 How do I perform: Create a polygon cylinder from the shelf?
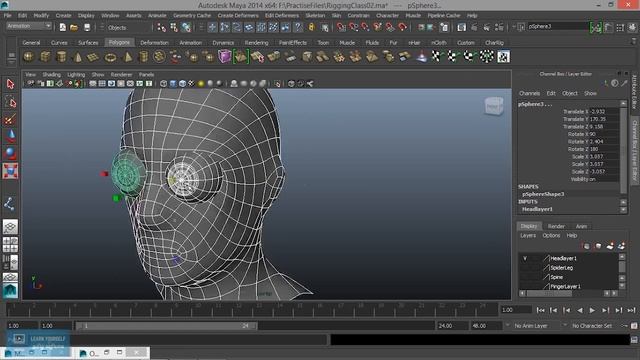tap(61, 57)
